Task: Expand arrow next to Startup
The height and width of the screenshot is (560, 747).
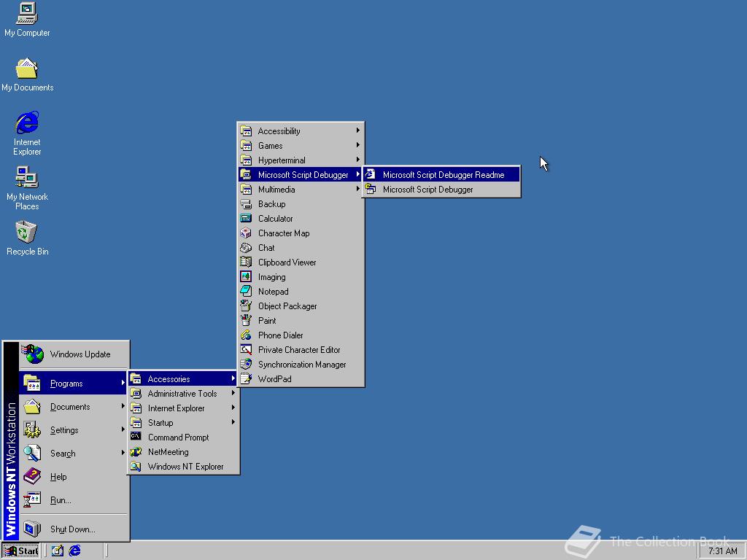Action: point(233,422)
